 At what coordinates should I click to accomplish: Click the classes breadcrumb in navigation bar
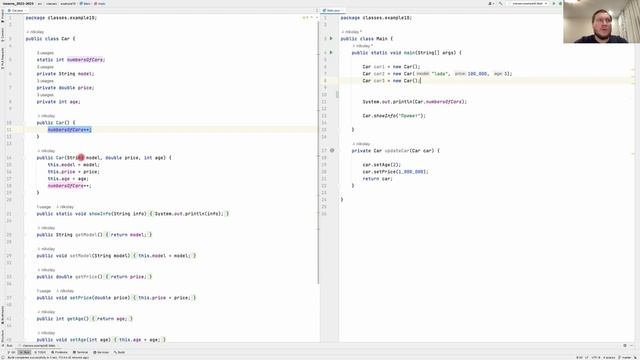pyautogui.click(x=51, y=4)
